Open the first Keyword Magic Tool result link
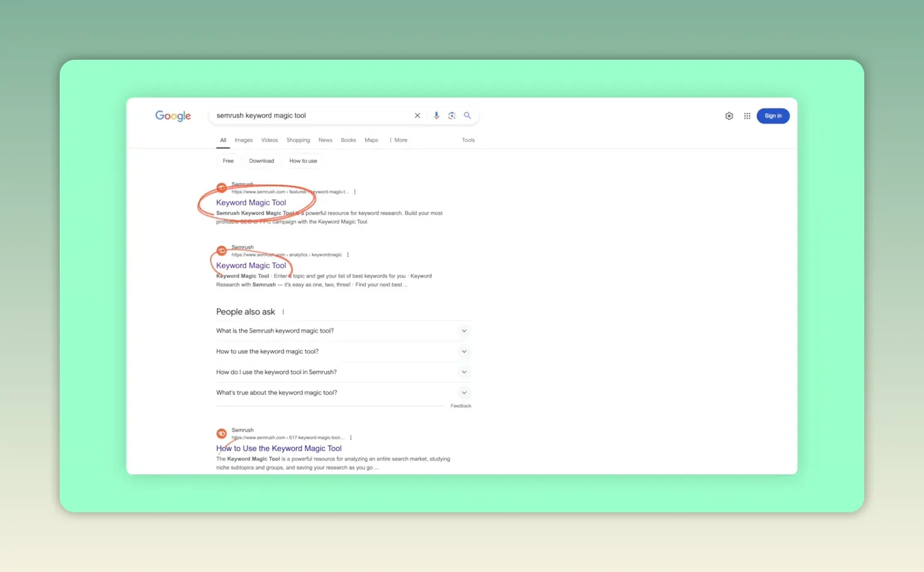The image size is (924, 572). point(251,202)
